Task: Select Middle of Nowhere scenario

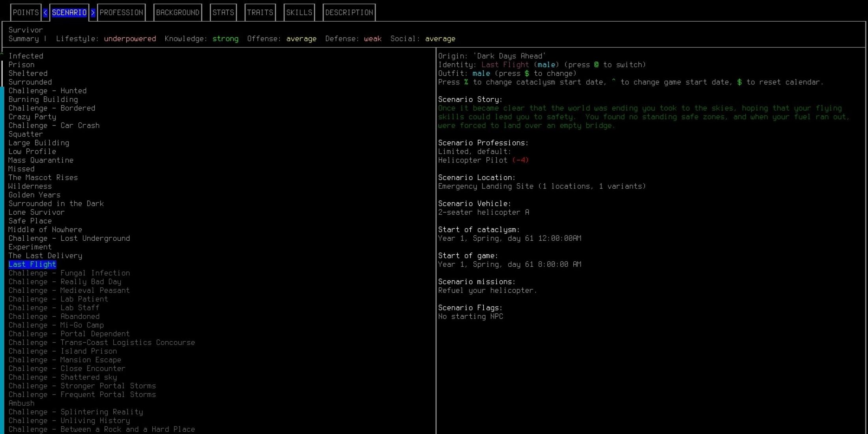Action: coord(45,230)
